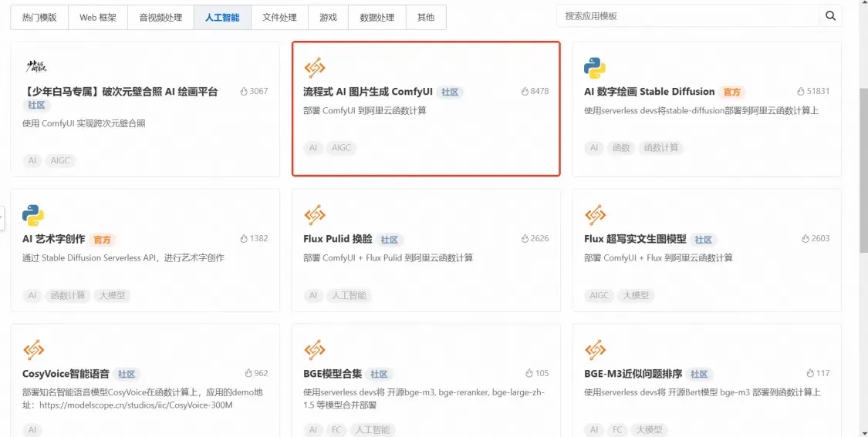
Task: Open 破次元壁合照 AI 绘画平台 template
Action: tap(120, 92)
